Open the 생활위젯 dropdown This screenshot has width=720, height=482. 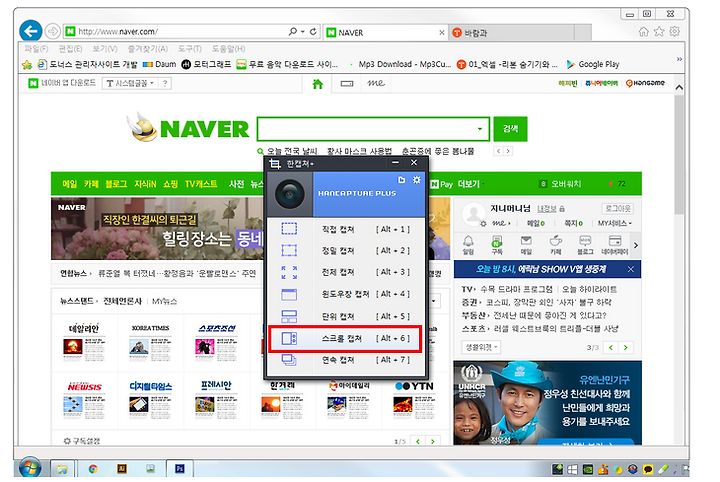(481, 347)
